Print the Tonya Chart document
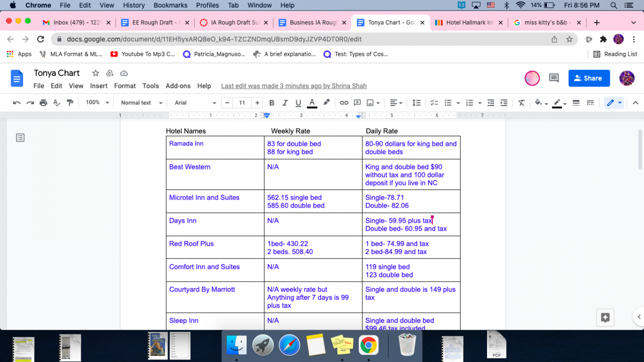 coord(43,103)
